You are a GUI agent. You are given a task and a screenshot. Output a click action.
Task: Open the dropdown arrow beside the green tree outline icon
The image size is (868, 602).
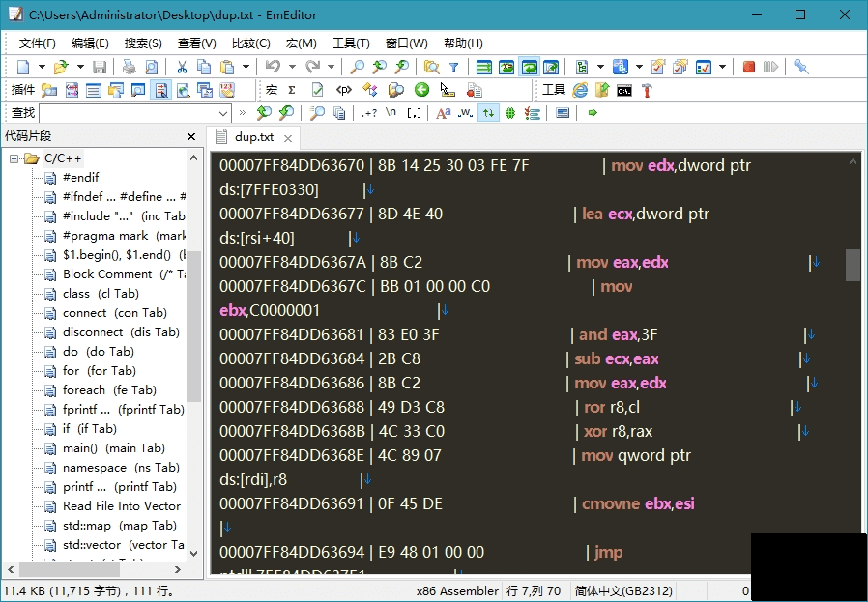(600, 67)
